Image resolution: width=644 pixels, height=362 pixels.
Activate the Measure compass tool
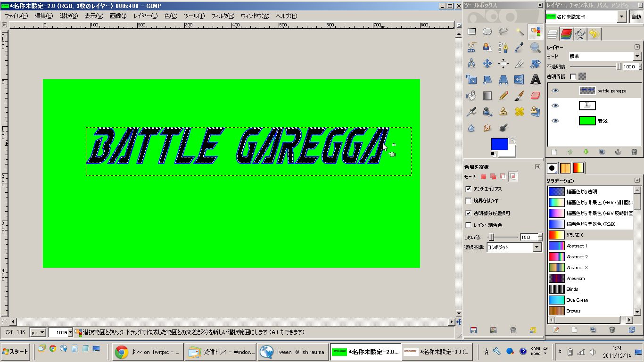pyautogui.click(x=471, y=64)
